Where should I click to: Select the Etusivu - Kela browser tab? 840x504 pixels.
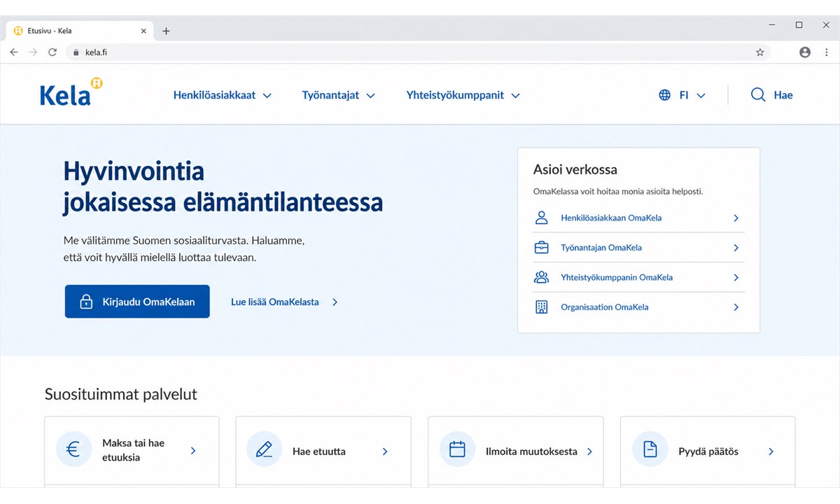79,31
